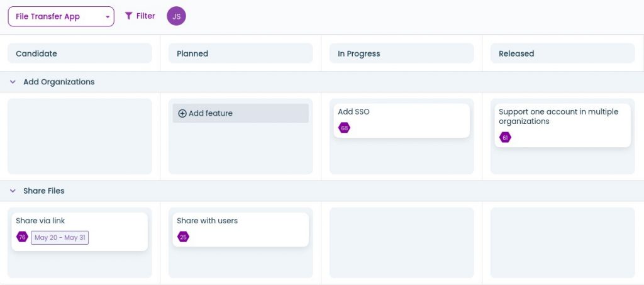Screen dimensions: 644x285
Task: Click the hexagon badge showing 68
Action: coord(344,128)
